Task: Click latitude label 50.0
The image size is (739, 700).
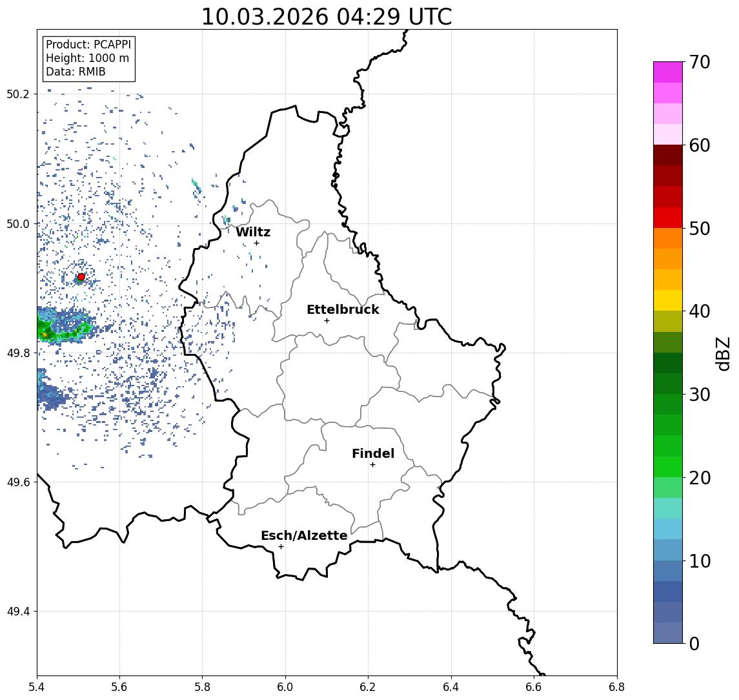Action: pyautogui.click(x=18, y=223)
